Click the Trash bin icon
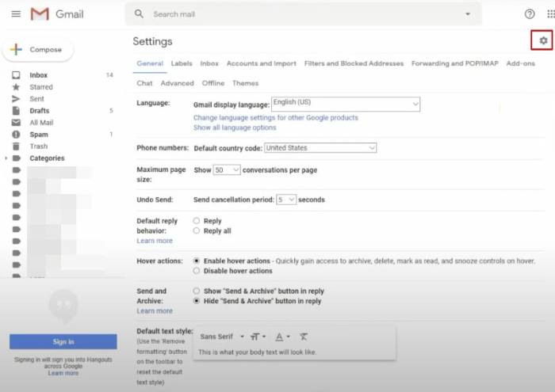Screen dimensions: 555x392 point(16,147)
